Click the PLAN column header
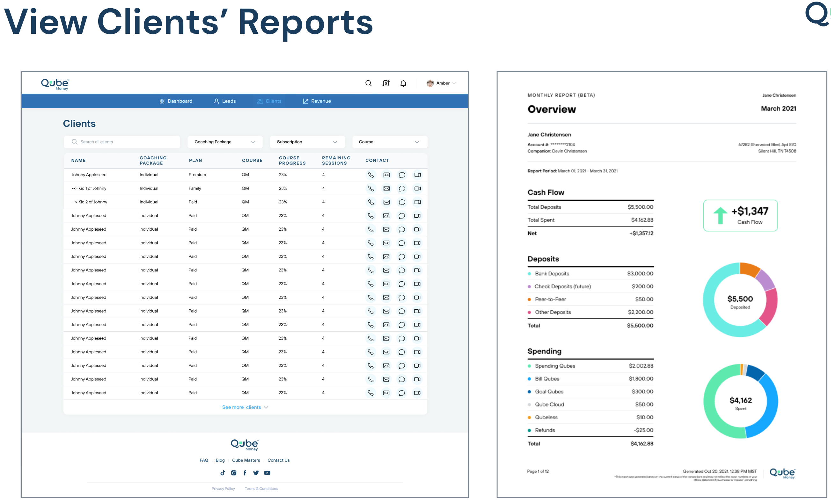Viewport: 831px width, 504px height. (195, 160)
